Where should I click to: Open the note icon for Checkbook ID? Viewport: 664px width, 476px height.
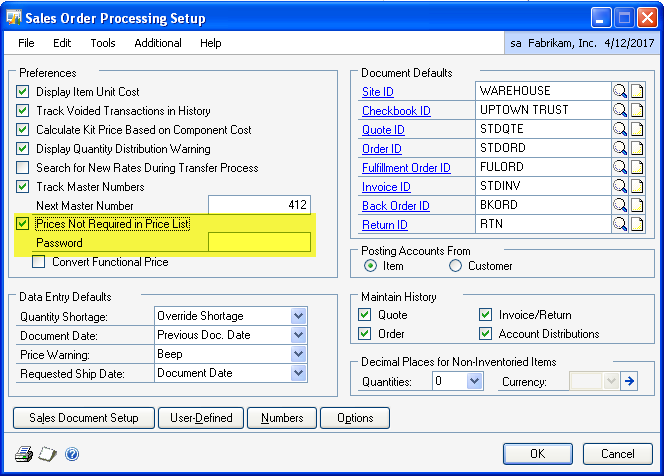click(x=637, y=110)
